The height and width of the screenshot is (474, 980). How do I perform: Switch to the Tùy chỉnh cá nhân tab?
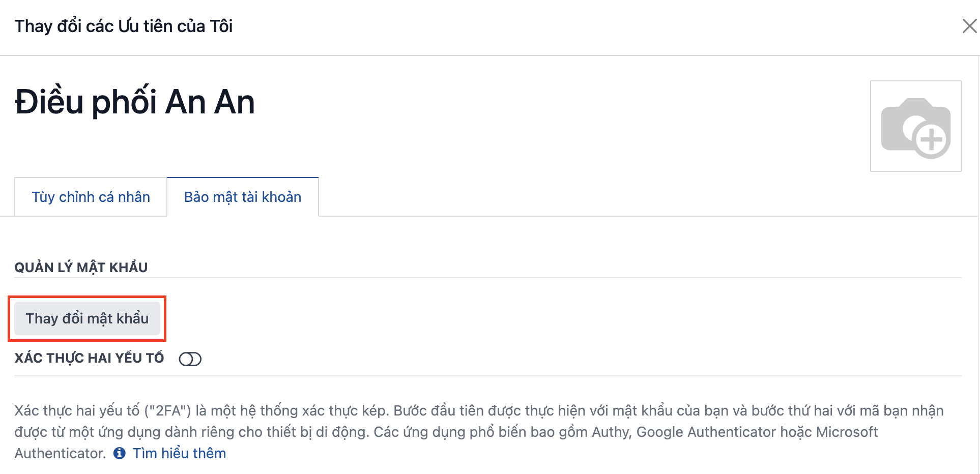[x=91, y=197]
